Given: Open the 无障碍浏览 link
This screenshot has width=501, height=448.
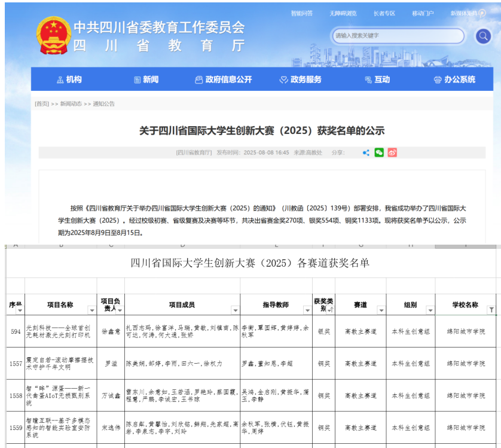Looking at the screenshot, I should coord(343,13).
